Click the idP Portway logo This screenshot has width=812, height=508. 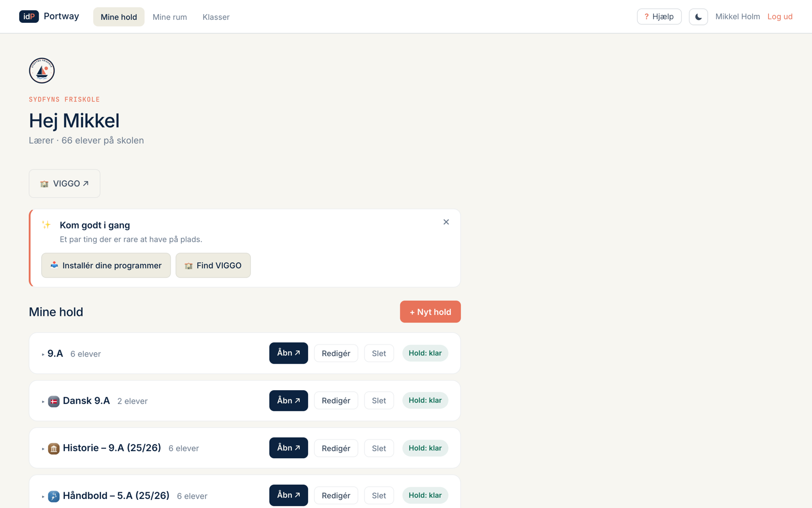(x=49, y=16)
